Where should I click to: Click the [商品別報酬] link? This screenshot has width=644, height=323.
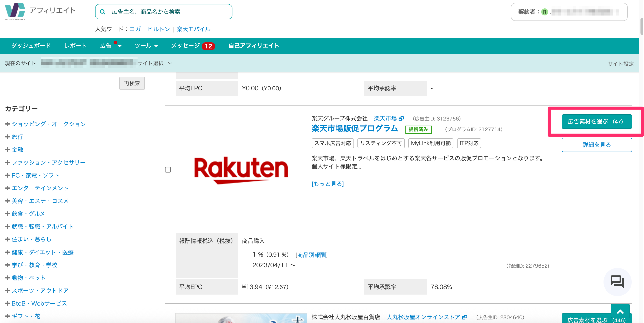[x=311, y=255]
